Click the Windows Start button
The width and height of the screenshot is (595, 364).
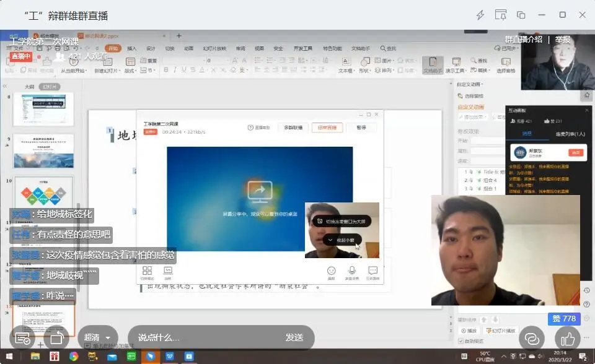tap(9, 357)
